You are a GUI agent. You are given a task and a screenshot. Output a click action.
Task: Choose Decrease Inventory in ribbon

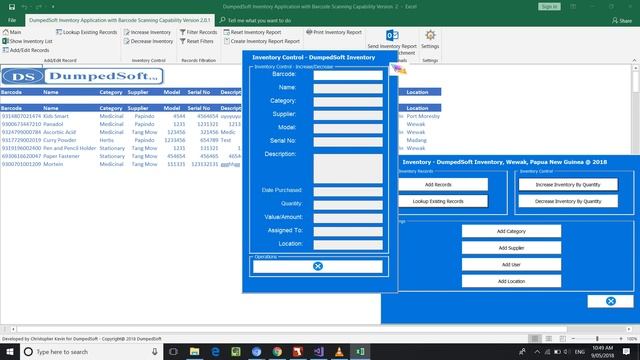(148, 41)
